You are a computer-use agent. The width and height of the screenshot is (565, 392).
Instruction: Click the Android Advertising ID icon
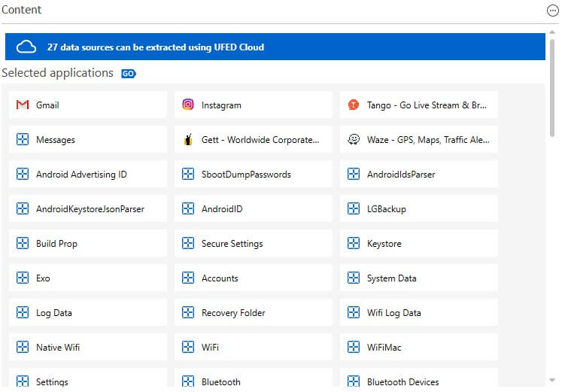(23, 174)
